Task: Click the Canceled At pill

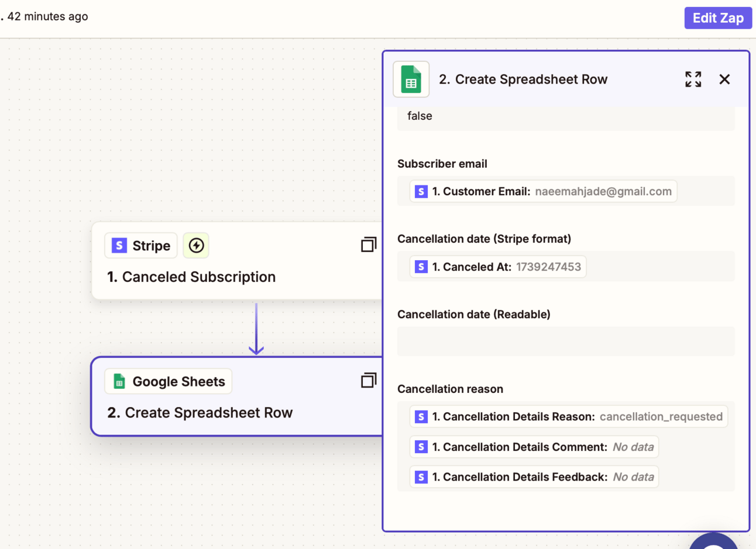Action: (x=498, y=267)
